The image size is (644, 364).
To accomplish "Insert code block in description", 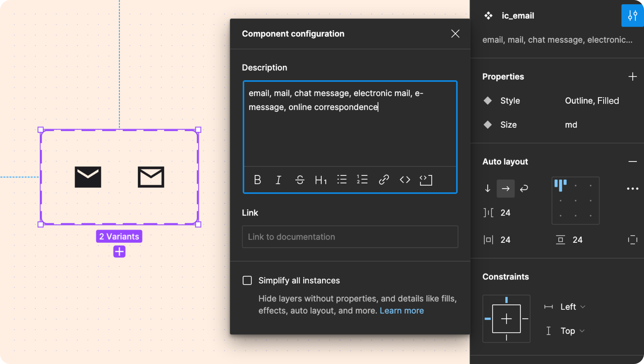I will pyautogui.click(x=426, y=180).
